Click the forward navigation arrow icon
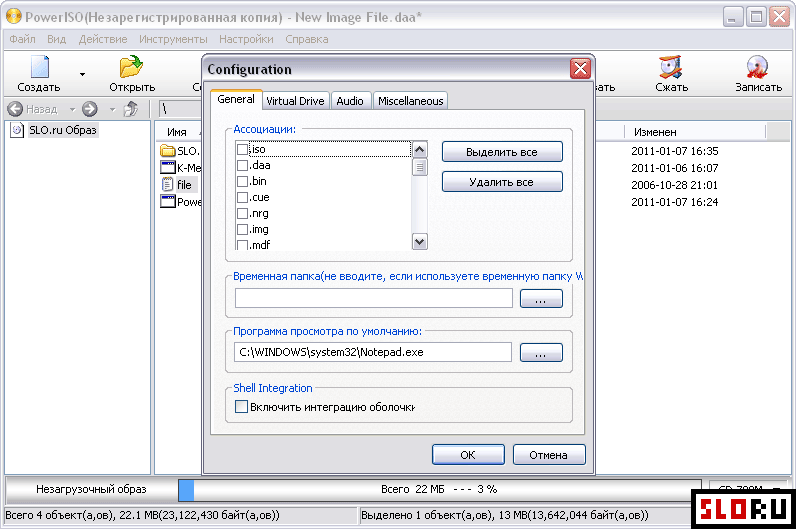The width and height of the screenshot is (796, 529). (x=90, y=109)
